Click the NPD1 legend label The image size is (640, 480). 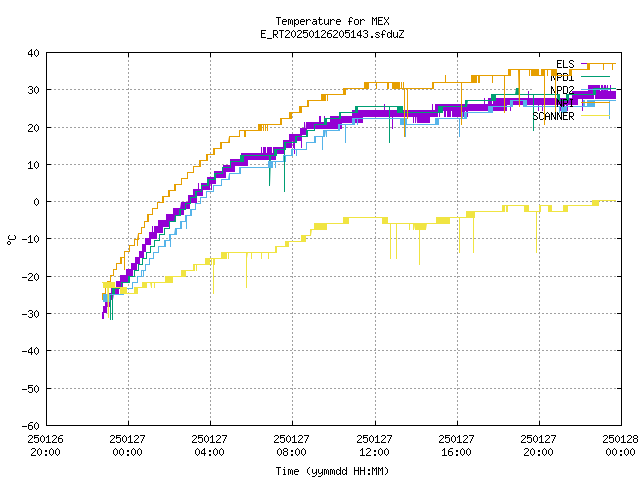(562, 77)
